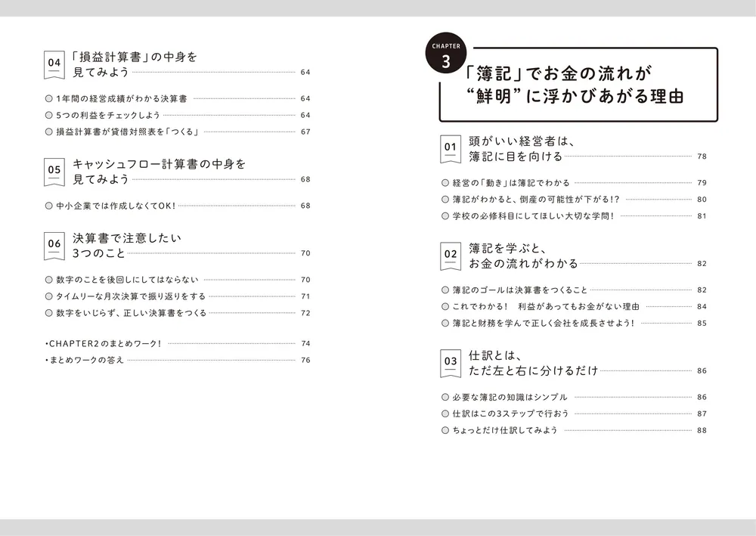Select the entry 簿記のゴールは決算書をつくること

click(520, 290)
